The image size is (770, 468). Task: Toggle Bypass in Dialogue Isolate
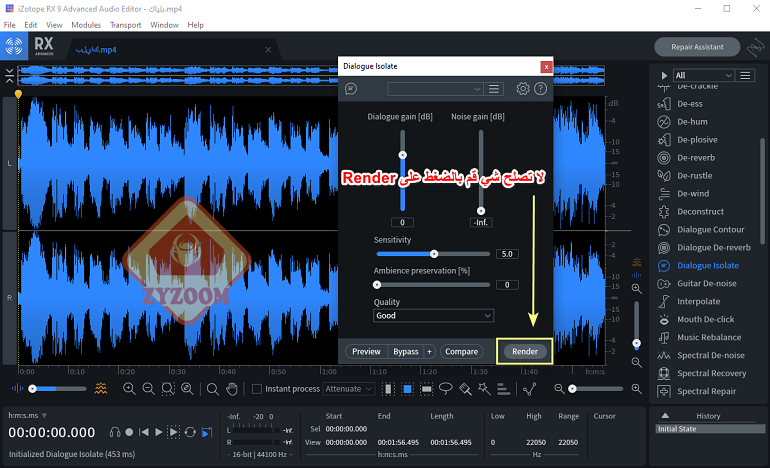pos(406,352)
